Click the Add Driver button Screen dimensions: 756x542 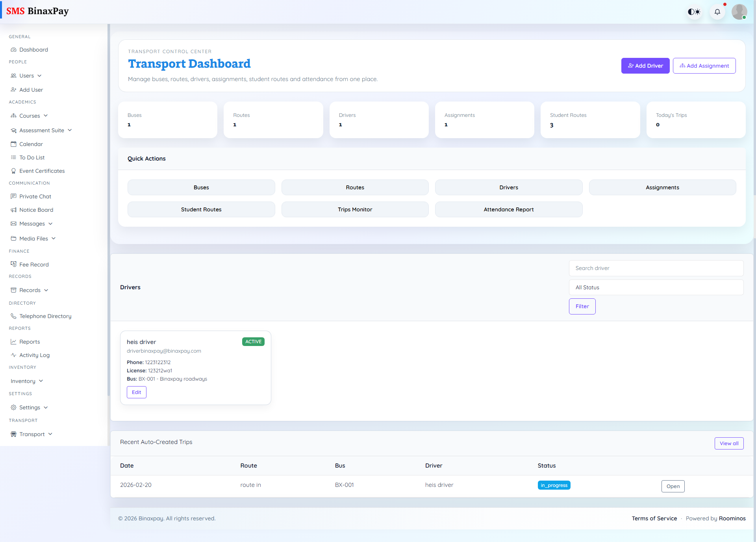click(645, 65)
